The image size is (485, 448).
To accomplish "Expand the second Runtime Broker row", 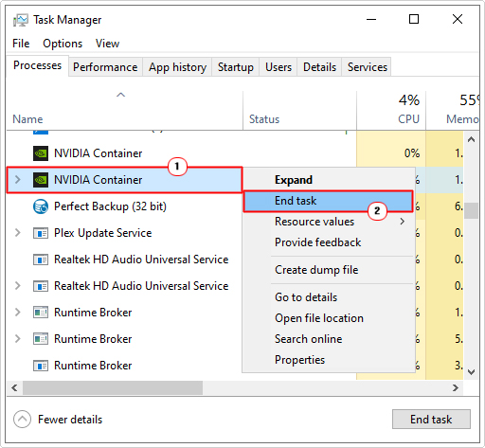I will pyautogui.click(x=18, y=339).
